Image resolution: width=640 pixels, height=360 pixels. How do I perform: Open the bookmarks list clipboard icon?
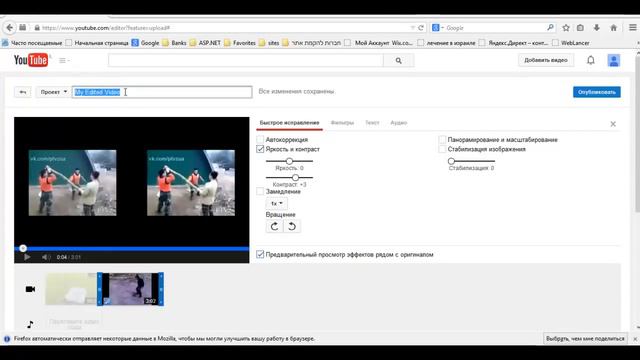(580, 28)
